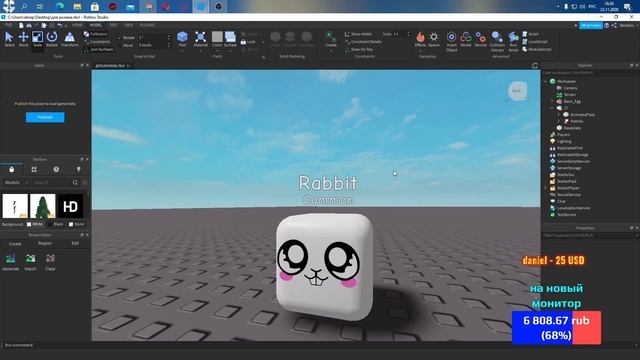Screen dimensions: 640x360
Task: Click the pine tree model thumbnail
Action: 43,206
